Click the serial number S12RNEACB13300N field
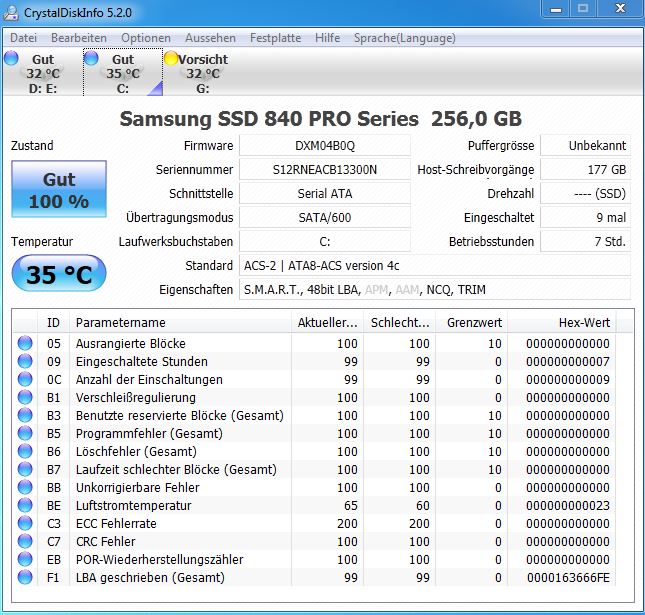This screenshot has width=645, height=615. pyautogui.click(x=325, y=169)
